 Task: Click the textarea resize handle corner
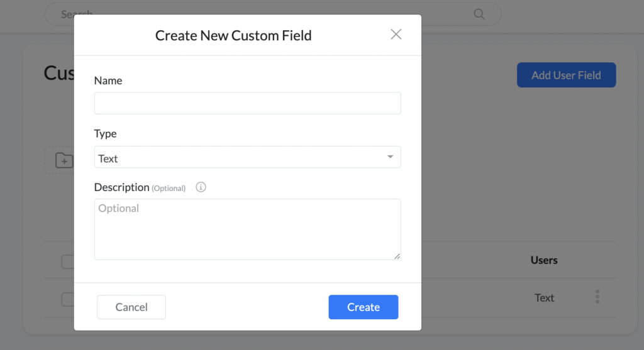[x=397, y=256]
